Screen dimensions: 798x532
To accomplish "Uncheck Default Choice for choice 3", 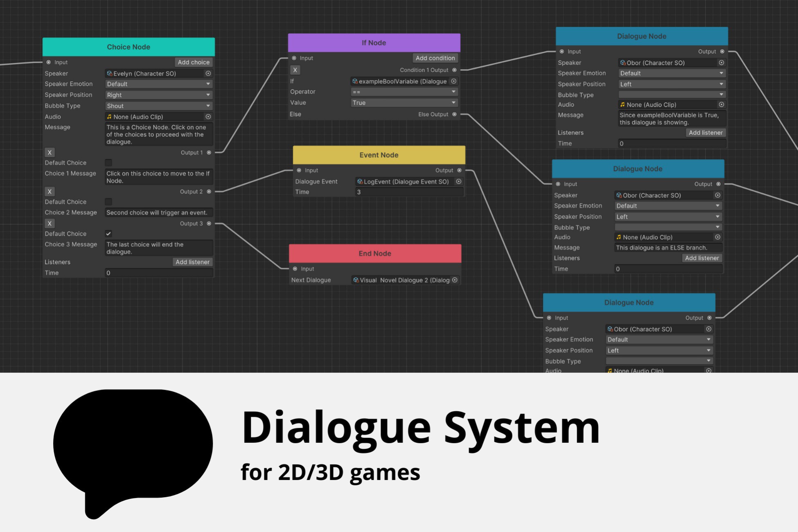I will click(108, 233).
